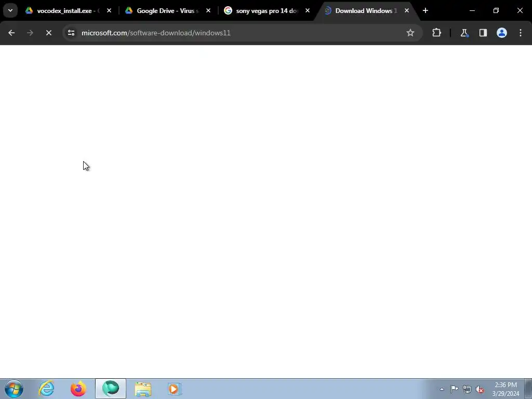Viewport: 532px width, 399px height.
Task: Stop loading the page
Action: pos(49,33)
